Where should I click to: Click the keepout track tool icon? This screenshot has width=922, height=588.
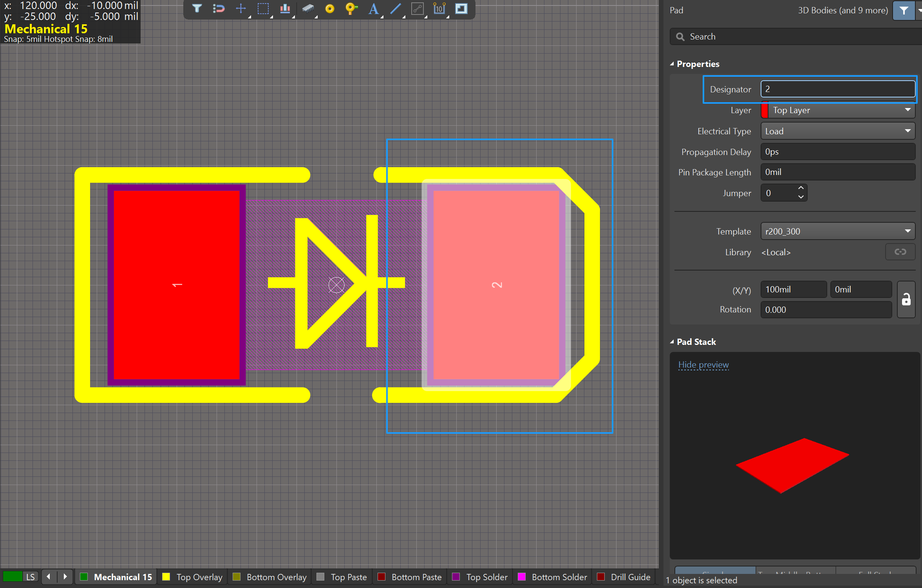[418, 8]
